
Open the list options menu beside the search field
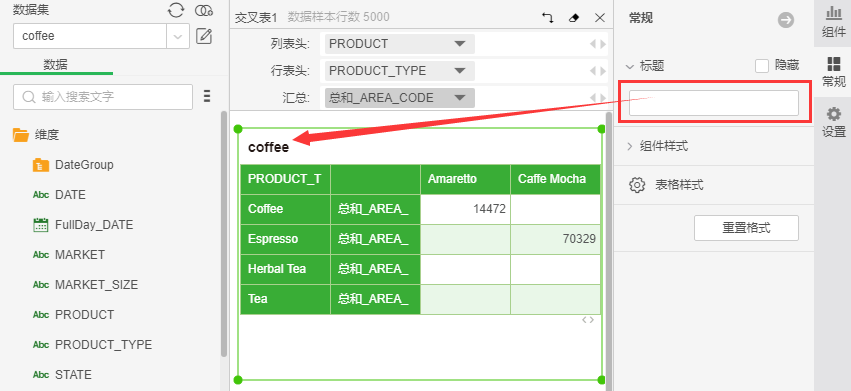[207, 97]
